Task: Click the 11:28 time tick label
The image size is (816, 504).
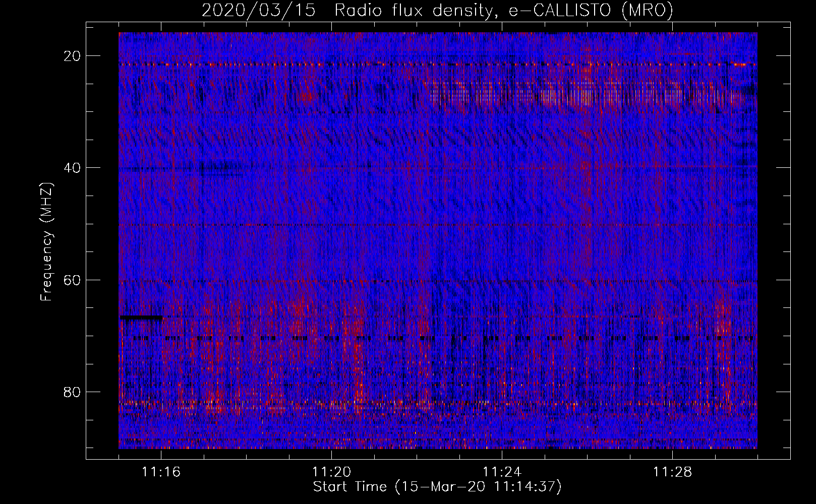Action: (672, 472)
